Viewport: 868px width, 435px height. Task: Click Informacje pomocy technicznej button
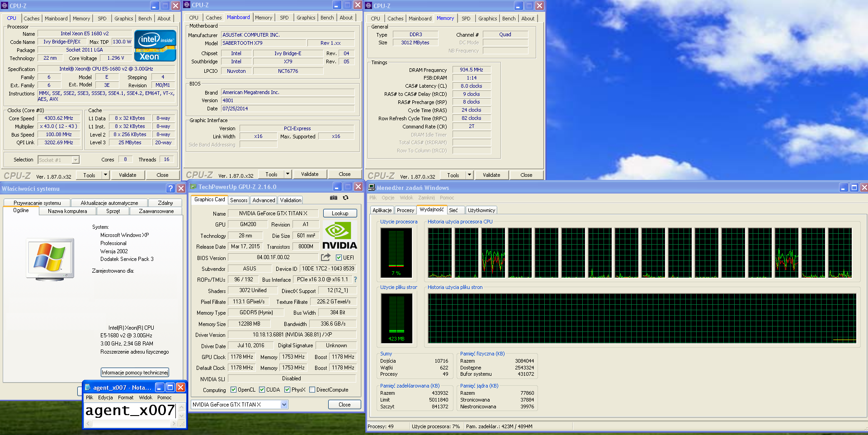point(135,373)
